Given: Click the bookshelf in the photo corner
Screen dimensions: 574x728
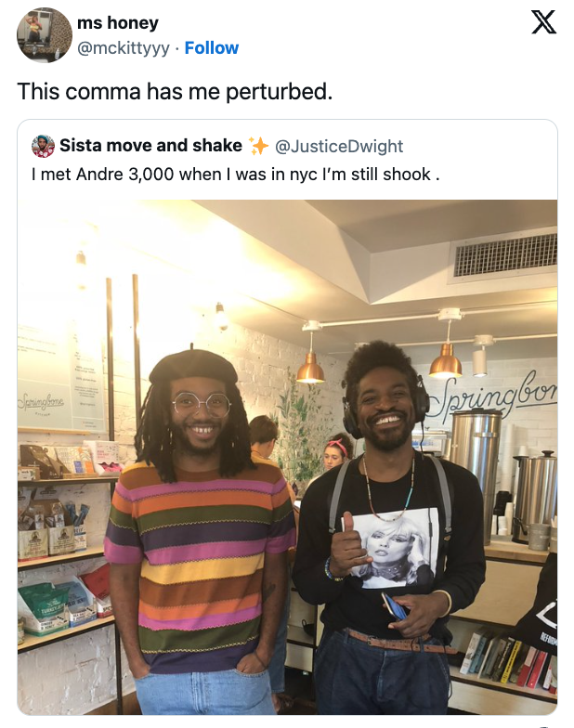Looking at the screenshot, I should click(x=509, y=661).
